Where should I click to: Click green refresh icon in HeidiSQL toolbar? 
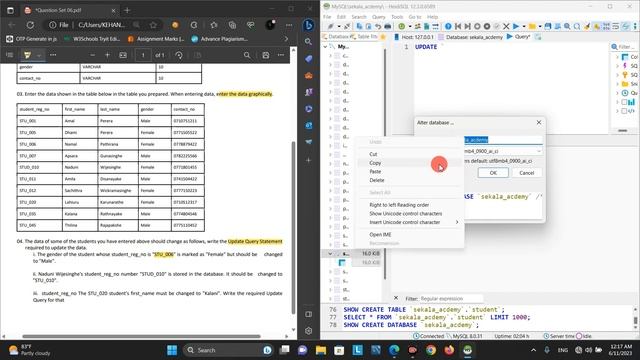pyautogui.click(x=402, y=27)
